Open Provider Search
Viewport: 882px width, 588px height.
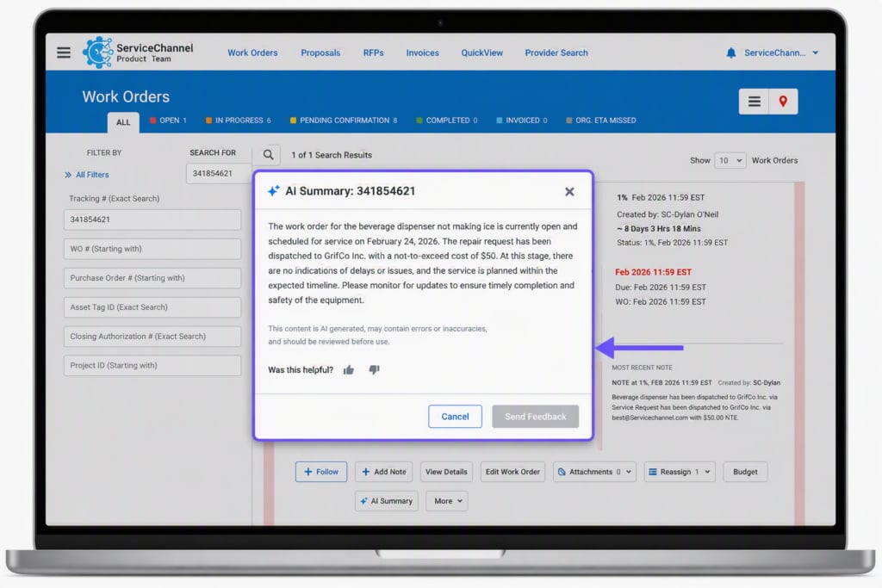point(556,53)
